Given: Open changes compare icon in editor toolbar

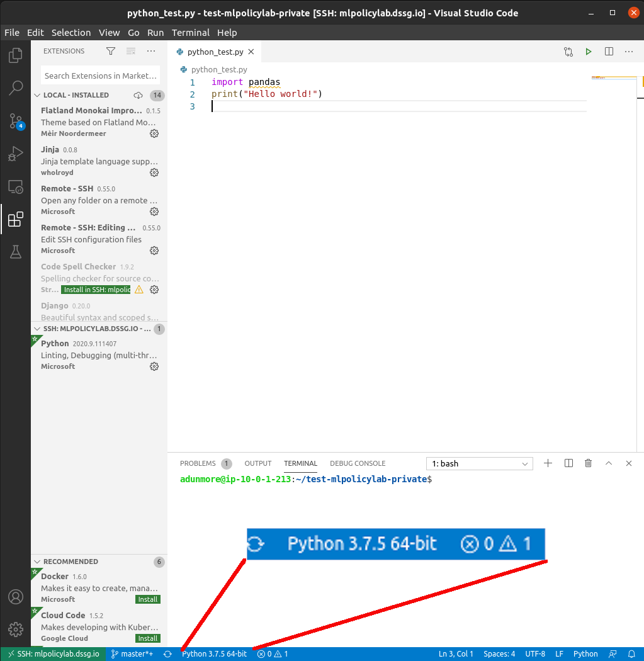Looking at the screenshot, I should tap(568, 52).
